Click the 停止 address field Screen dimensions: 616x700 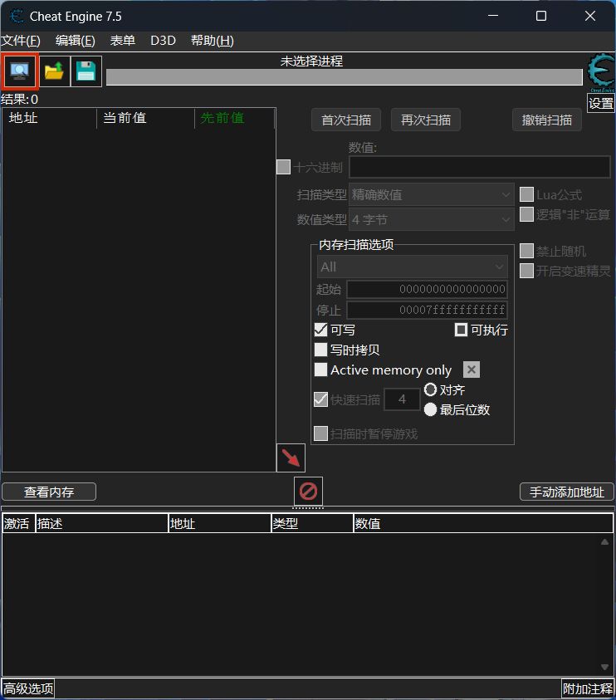coord(428,310)
